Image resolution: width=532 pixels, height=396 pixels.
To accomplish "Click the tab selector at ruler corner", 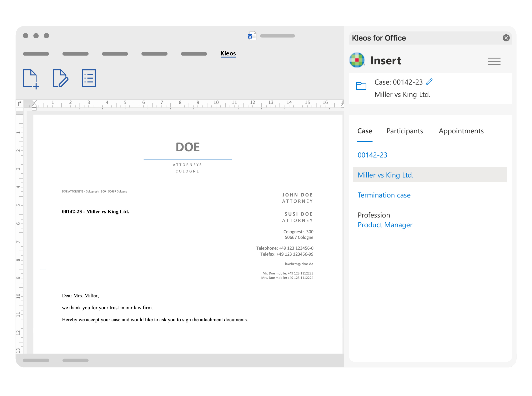I will coord(20,103).
